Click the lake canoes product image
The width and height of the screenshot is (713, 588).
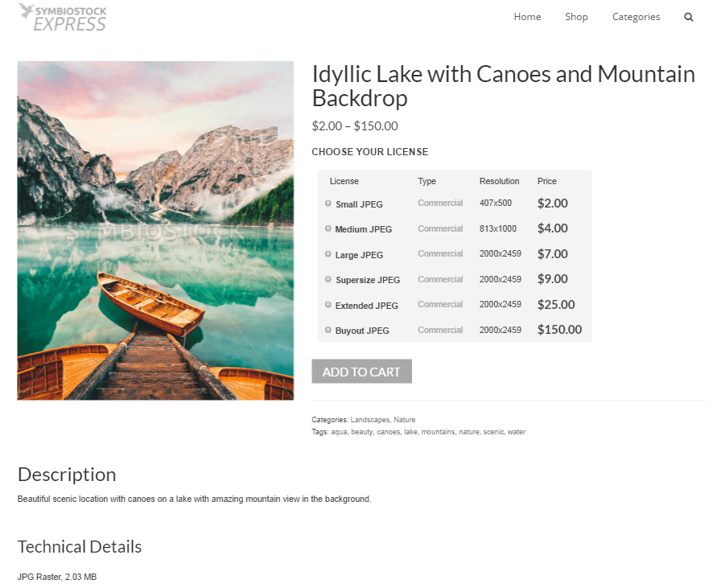pos(155,231)
